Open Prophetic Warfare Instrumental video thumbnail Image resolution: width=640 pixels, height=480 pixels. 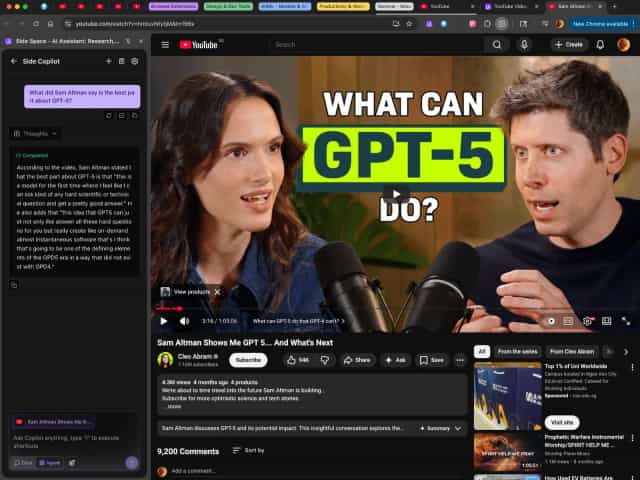click(507, 452)
